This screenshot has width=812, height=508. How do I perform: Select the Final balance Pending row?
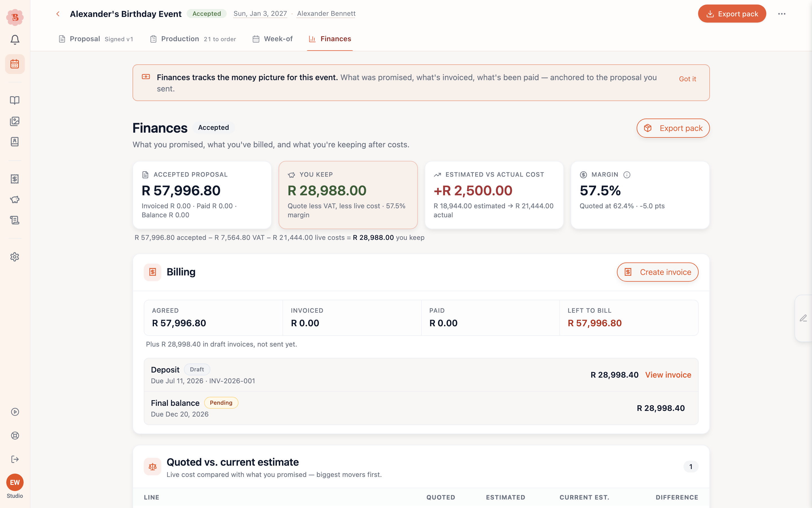pos(421,408)
